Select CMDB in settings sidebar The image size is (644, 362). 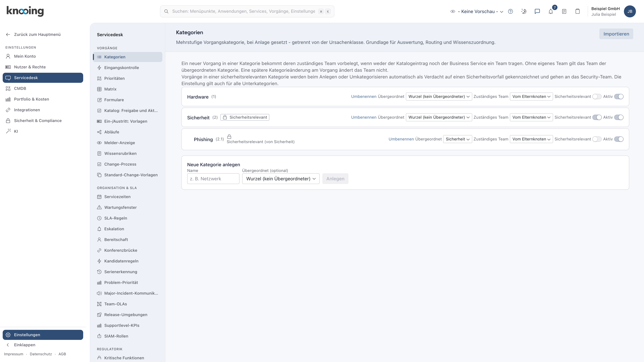pos(43,88)
